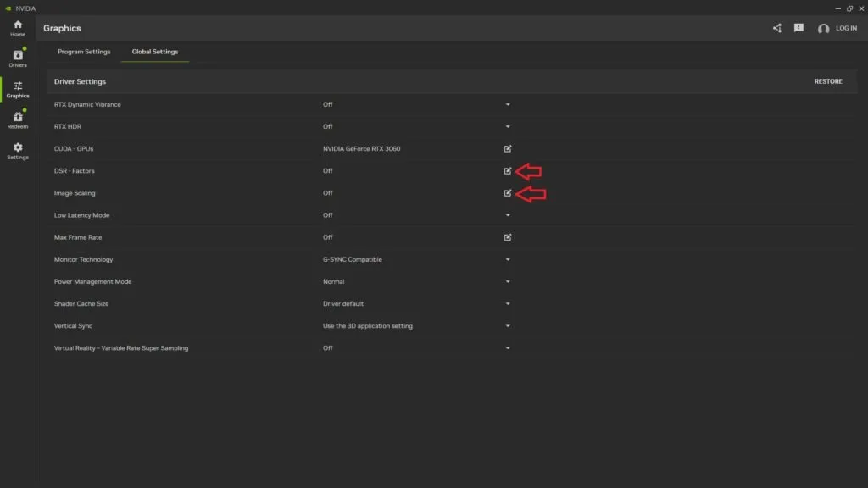Open the DSR - Factors edit control

click(507, 170)
